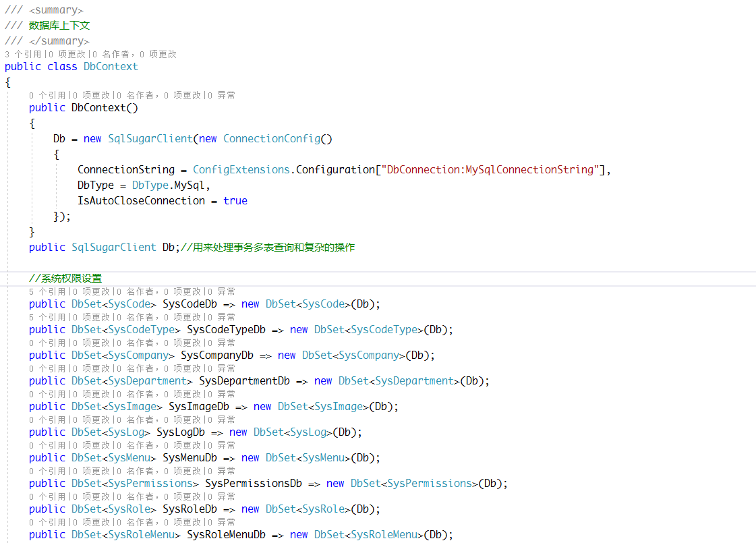The height and width of the screenshot is (545, 756).
Task: Click the SysImageDb property name
Action: click(199, 407)
